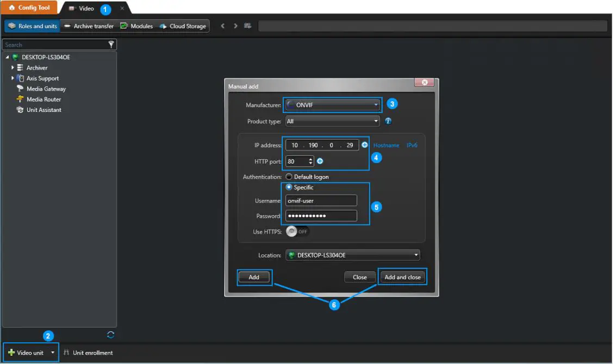Click the last IP octet field (29)
The width and height of the screenshot is (616, 364).
[350, 145]
